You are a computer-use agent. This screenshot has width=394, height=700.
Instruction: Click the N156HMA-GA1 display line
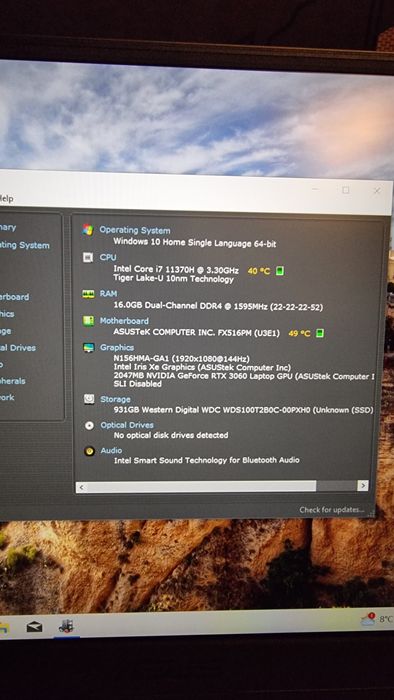(x=181, y=359)
